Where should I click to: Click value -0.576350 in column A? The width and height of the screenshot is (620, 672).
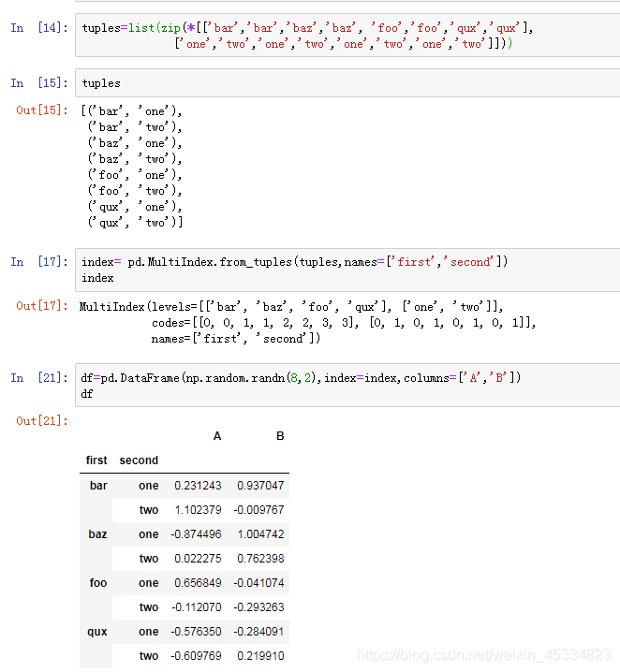pyautogui.click(x=196, y=632)
